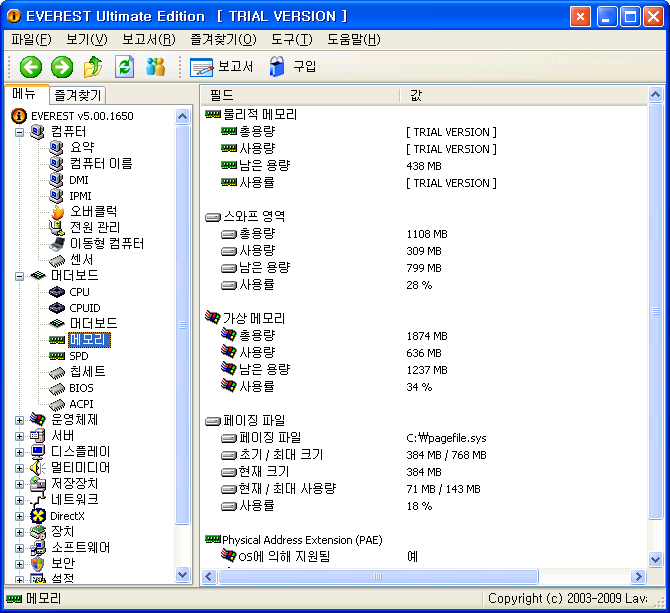Click the BIOS chip icon
The height and width of the screenshot is (613, 670).
point(57,389)
